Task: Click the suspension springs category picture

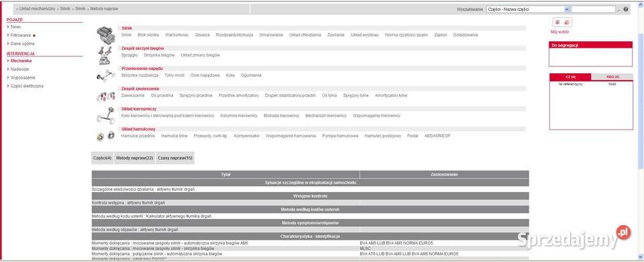Action: tap(105, 96)
